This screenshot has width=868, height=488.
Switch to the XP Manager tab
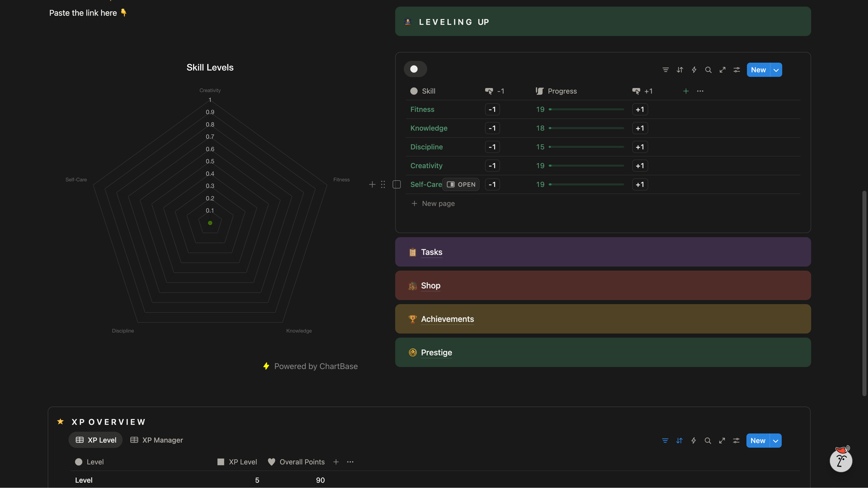click(x=157, y=440)
